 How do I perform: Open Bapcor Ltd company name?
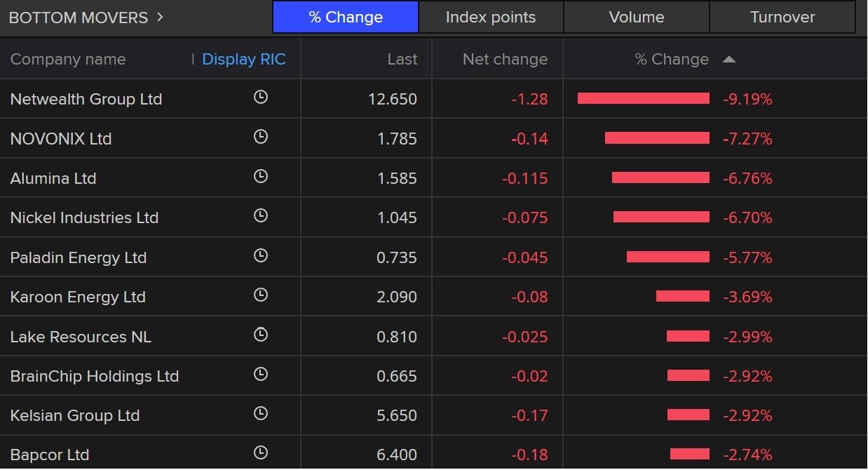tap(50, 455)
